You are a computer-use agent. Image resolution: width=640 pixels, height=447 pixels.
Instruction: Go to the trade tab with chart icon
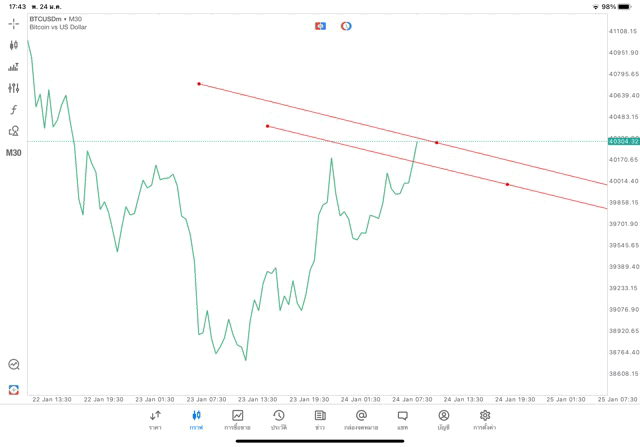tap(238, 420)
